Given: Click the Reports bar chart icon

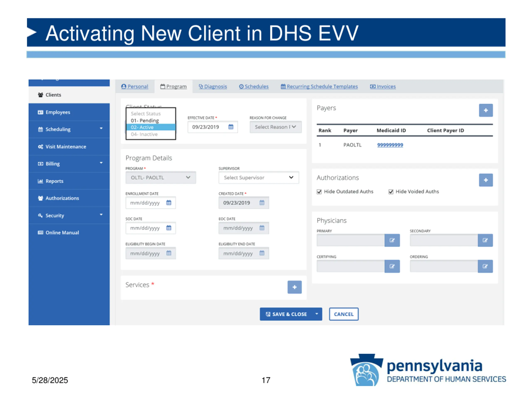Looking at the screenshot, I should click(40, 181).
